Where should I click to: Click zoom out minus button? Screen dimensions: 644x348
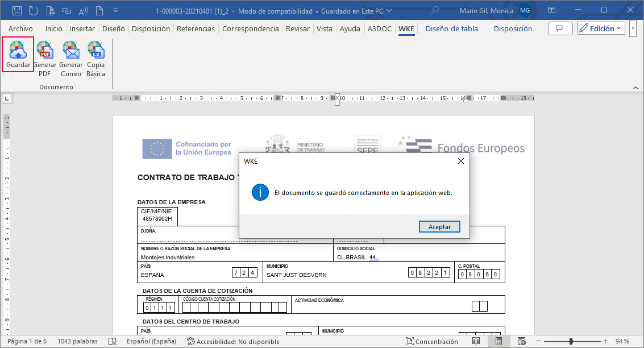[539, 341]
